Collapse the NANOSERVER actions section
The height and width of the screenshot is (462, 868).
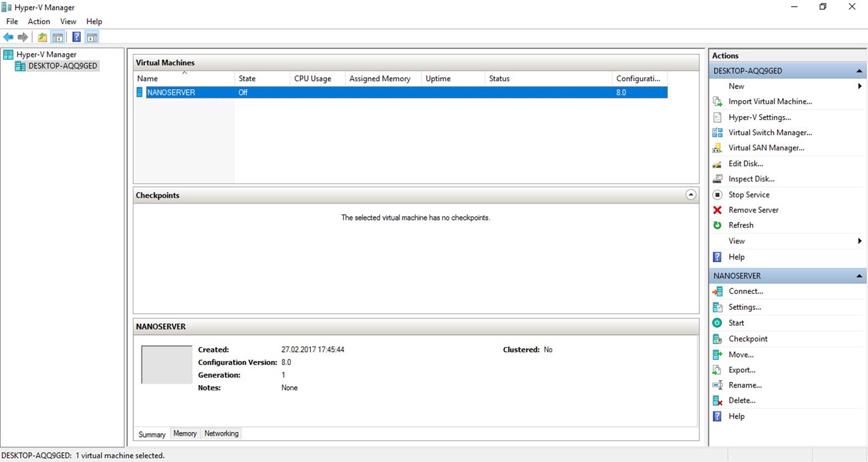click(859, 276)
